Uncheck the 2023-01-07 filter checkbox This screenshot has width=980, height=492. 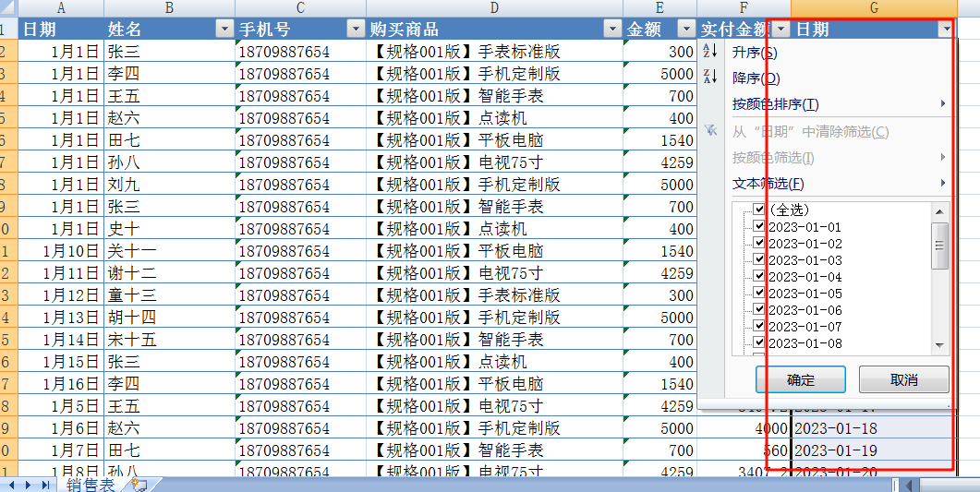pyautogui.click(x=759, y=325)
